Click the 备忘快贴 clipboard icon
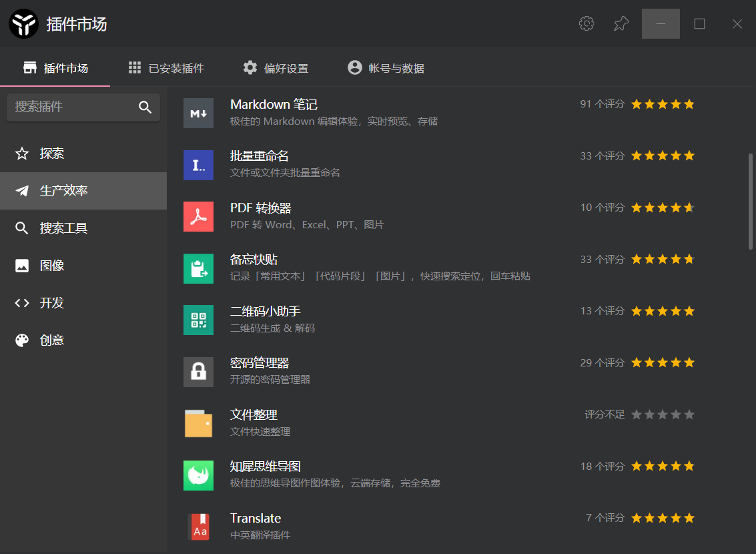Viewport: 756px width, 554px height. [198, 268]
